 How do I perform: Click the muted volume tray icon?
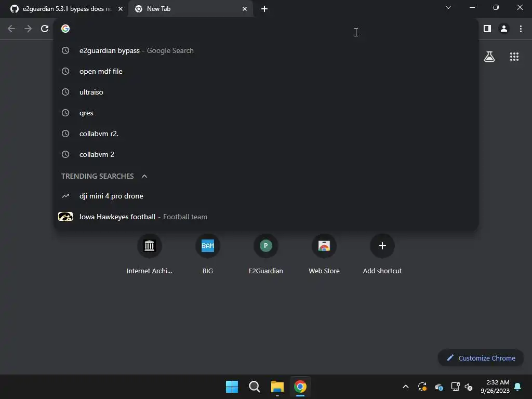[469, 387]
